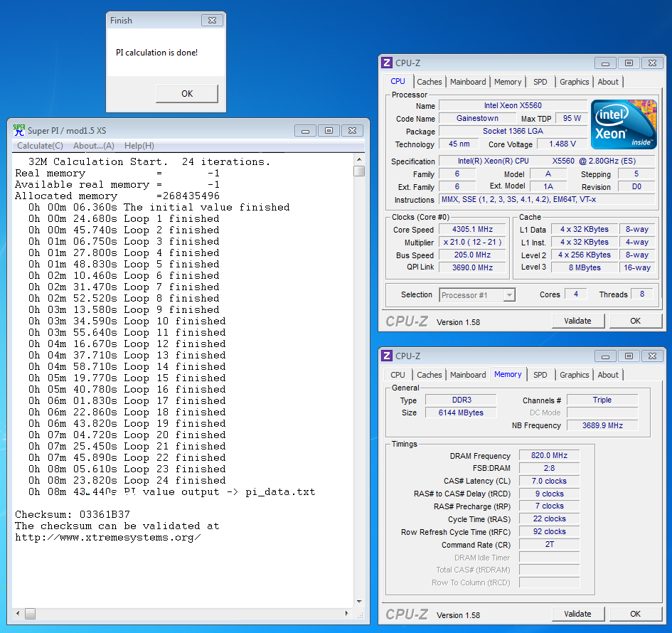Screen dimensions: 672x633
Task: Minimize the lower CPU-Z Memory window
Action: coord(605,356)
